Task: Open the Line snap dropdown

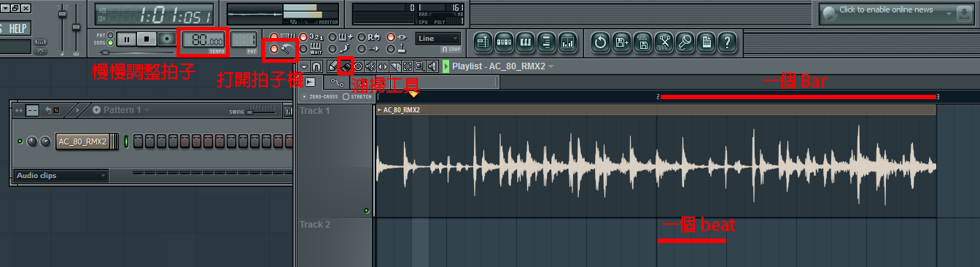Action: tap(438, 38)
